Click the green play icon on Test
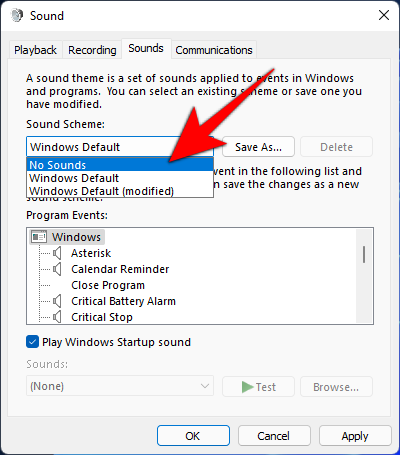This screenshot has width=400, height=455. 247,387
